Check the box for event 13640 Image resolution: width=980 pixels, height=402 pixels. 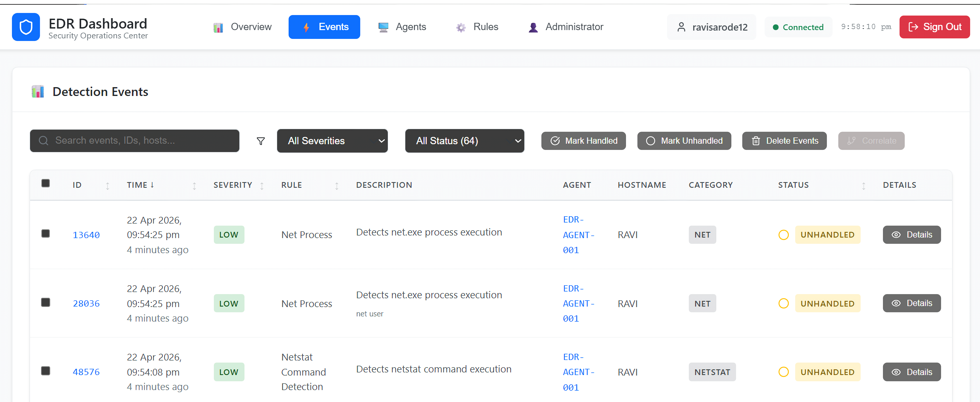pyautogui.click(x=46, y=233)
